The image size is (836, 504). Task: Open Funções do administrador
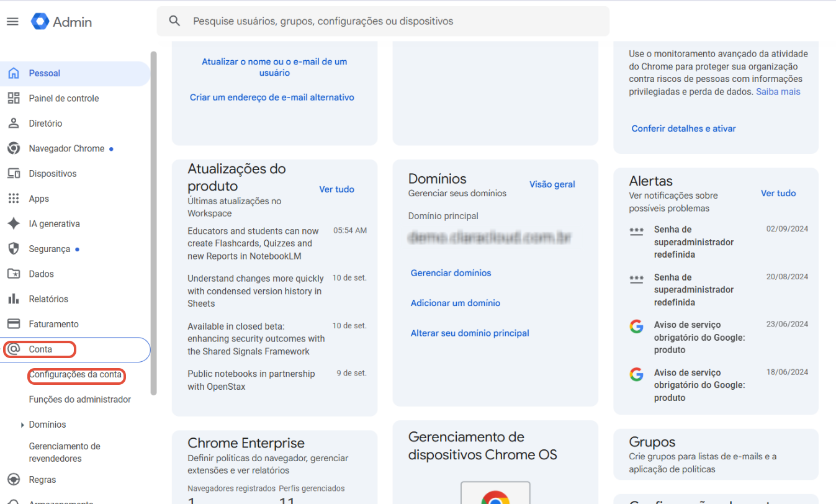point(80,400)
